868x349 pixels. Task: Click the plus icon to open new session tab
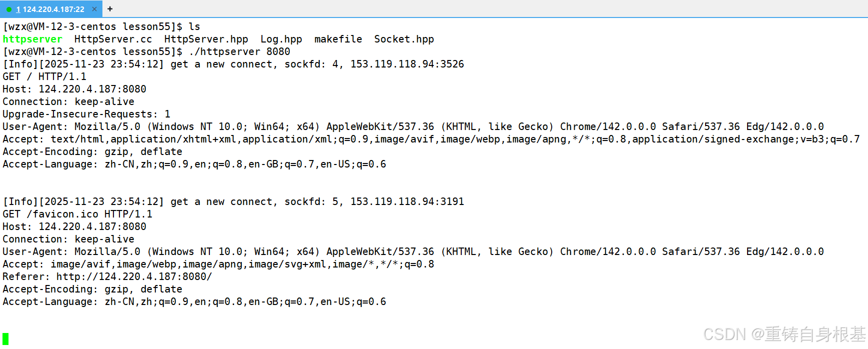pyautogui.click(x=110, y=9)
